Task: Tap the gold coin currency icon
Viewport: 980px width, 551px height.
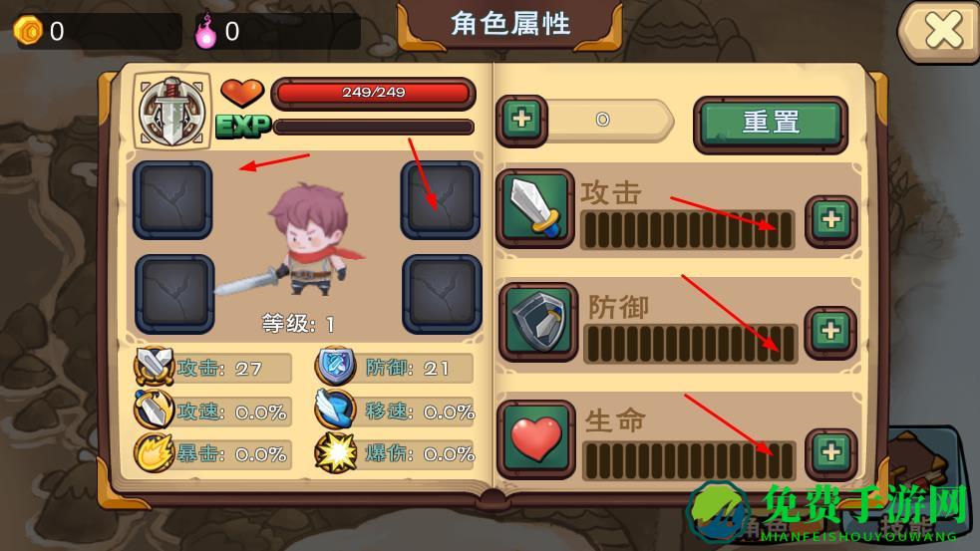Action: 28,30
